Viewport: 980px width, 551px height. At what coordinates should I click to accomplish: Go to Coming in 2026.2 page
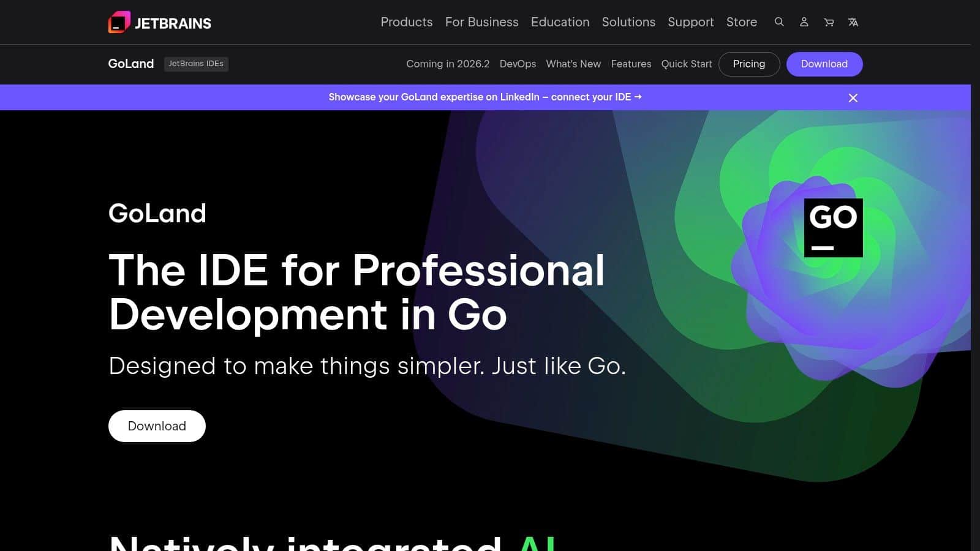(x=448, y=64)
